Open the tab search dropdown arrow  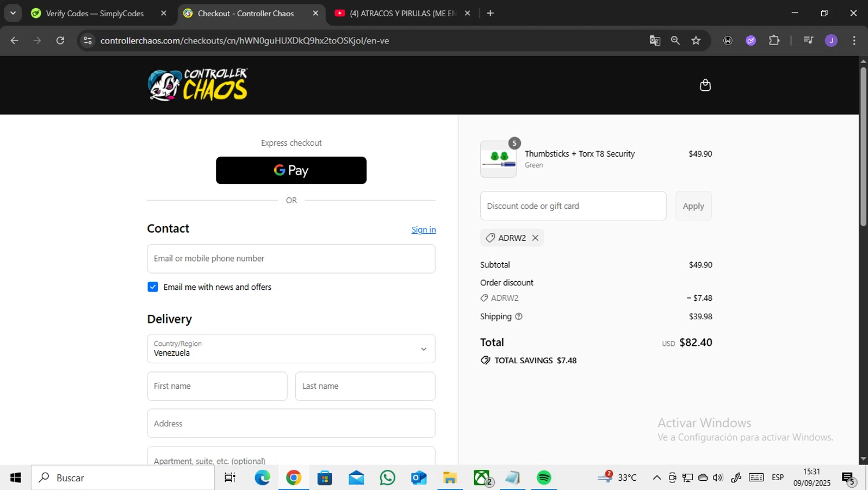pos(13,13)
